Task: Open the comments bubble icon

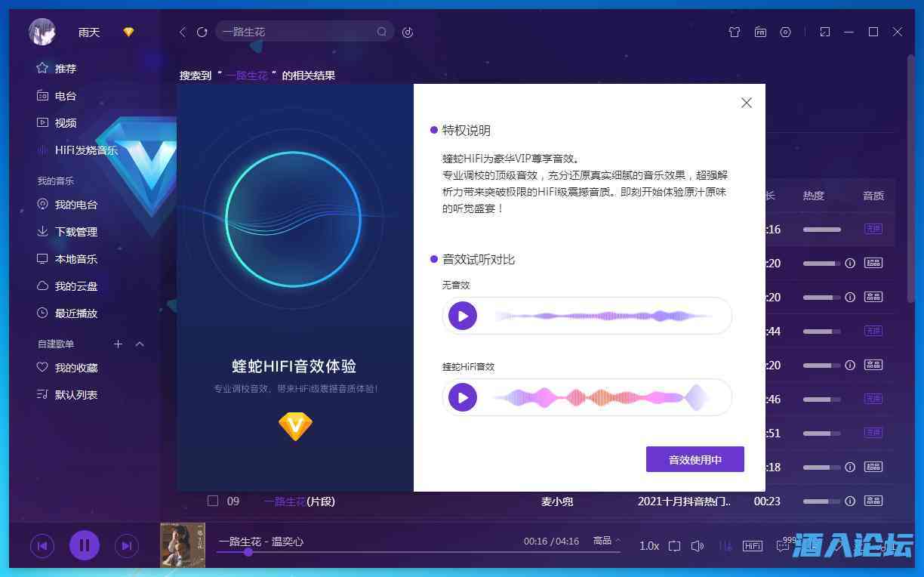Action: click(783, 545)
